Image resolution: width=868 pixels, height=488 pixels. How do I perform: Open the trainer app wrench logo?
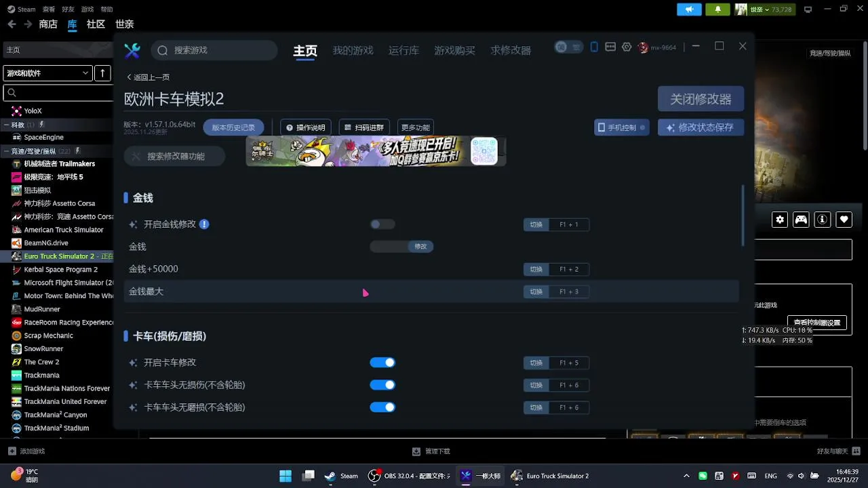132,50
